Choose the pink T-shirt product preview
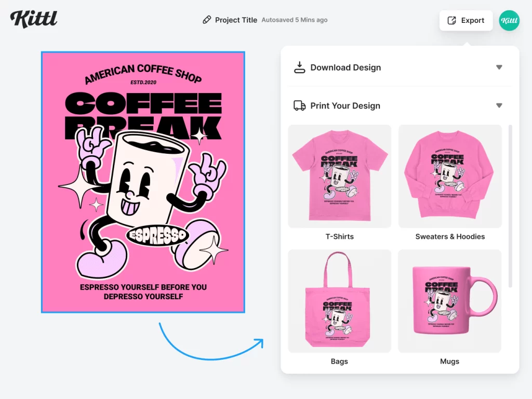 coord(340,176)
